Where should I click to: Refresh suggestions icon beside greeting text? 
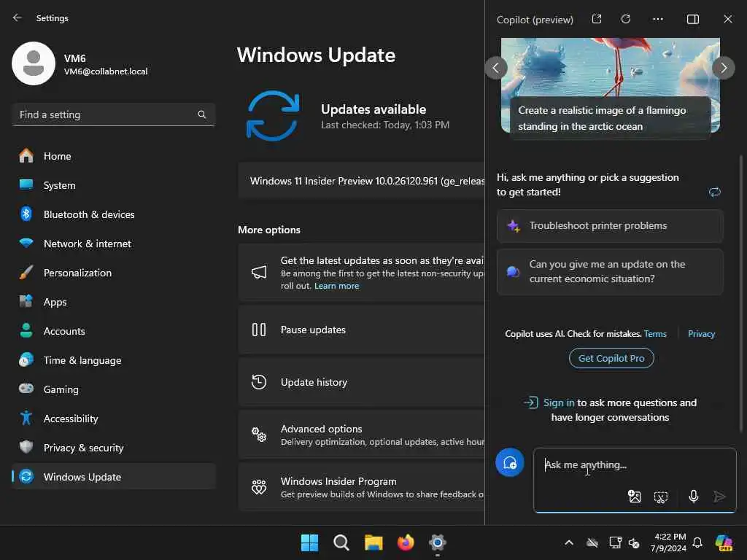(715, 192)
